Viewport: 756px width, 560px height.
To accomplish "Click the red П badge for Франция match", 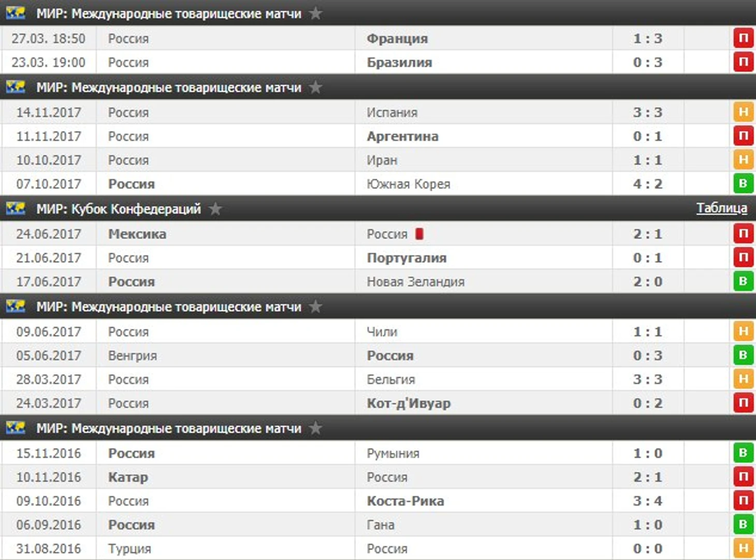I will pyautogui.click(x=743, y=38).
